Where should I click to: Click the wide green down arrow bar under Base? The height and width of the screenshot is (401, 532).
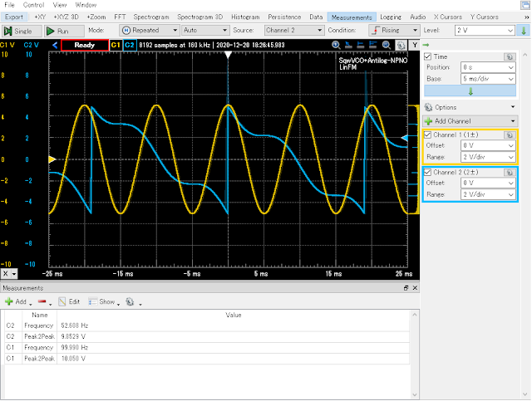[470, 91]
